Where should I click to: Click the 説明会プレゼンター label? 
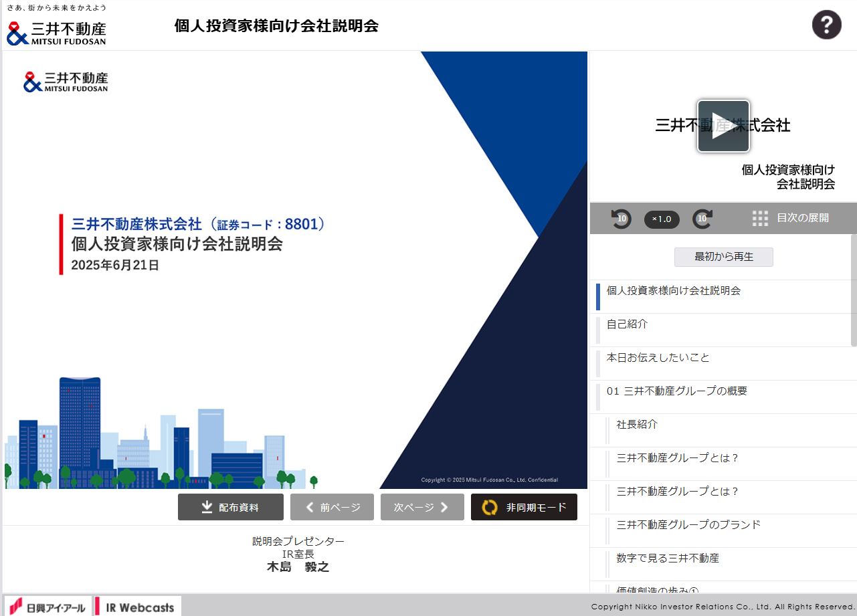pyautogui.click(x=298, y=541)
